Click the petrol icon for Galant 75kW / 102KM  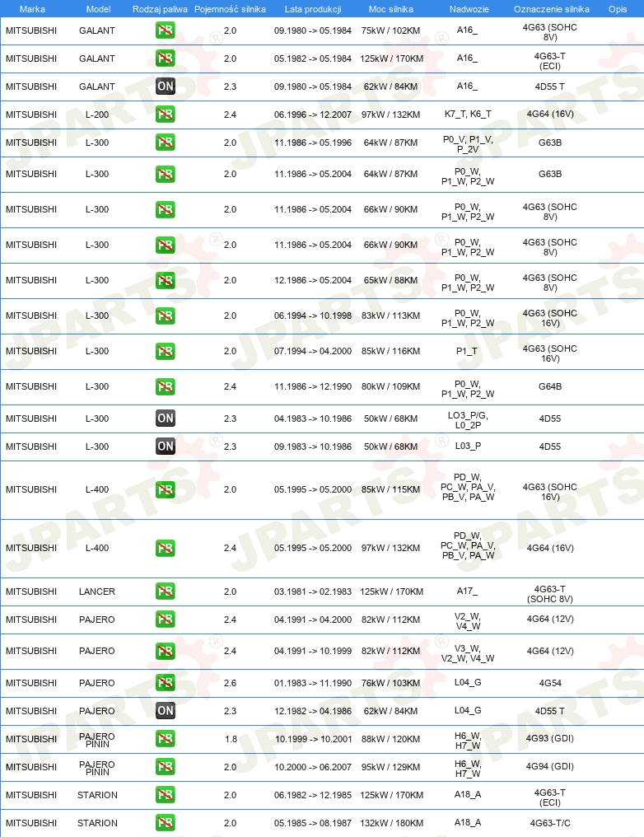coord(166,30)
